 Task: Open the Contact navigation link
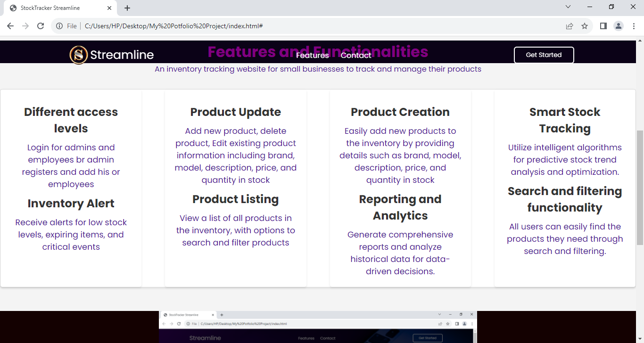[x=356, y=56]
